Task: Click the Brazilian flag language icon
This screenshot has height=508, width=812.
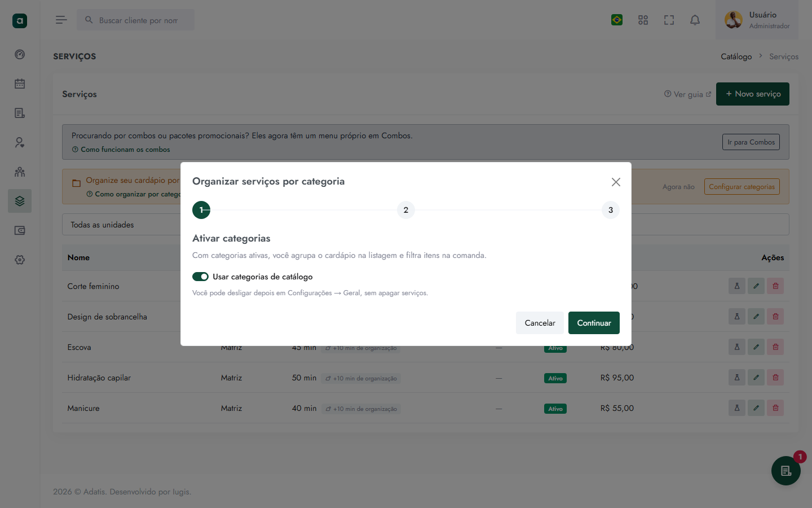Action: click(x=617, y=20)
